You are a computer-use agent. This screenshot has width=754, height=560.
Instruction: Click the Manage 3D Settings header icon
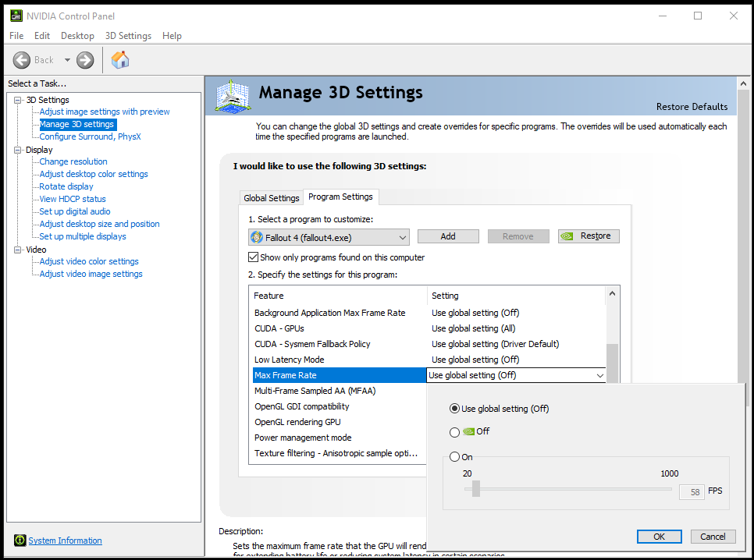tap(233, 97)
